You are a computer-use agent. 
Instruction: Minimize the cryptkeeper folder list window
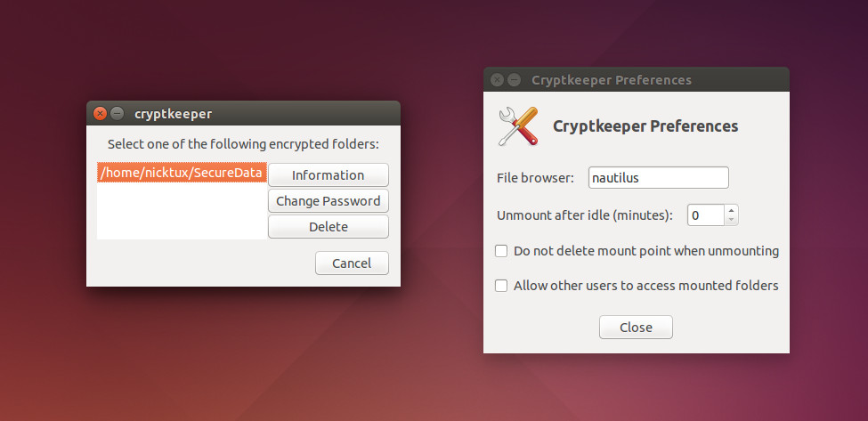(117, 113)
